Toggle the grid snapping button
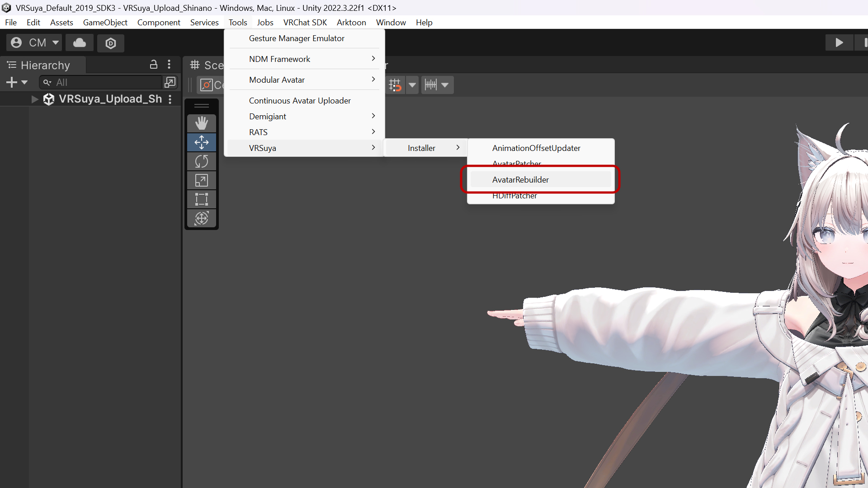 [395, 85]
